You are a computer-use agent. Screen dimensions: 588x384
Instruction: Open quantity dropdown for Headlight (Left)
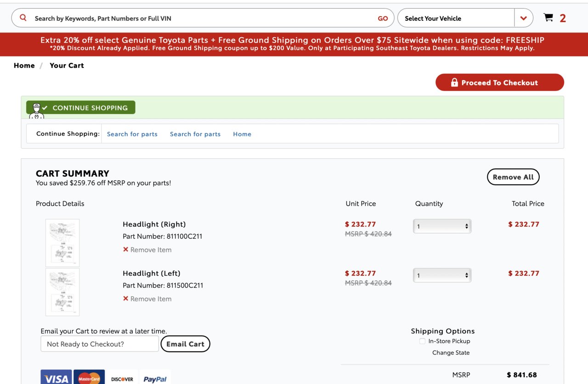[x=442, y=275]
